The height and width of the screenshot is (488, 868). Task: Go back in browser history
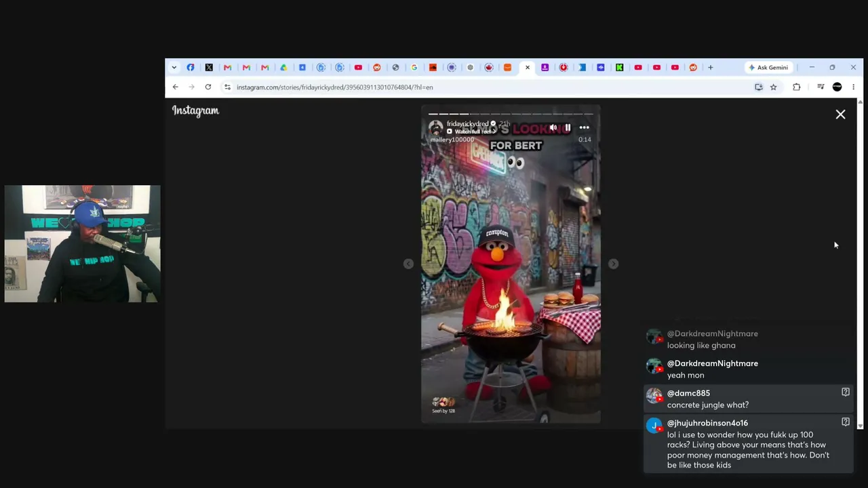point(175,87)
